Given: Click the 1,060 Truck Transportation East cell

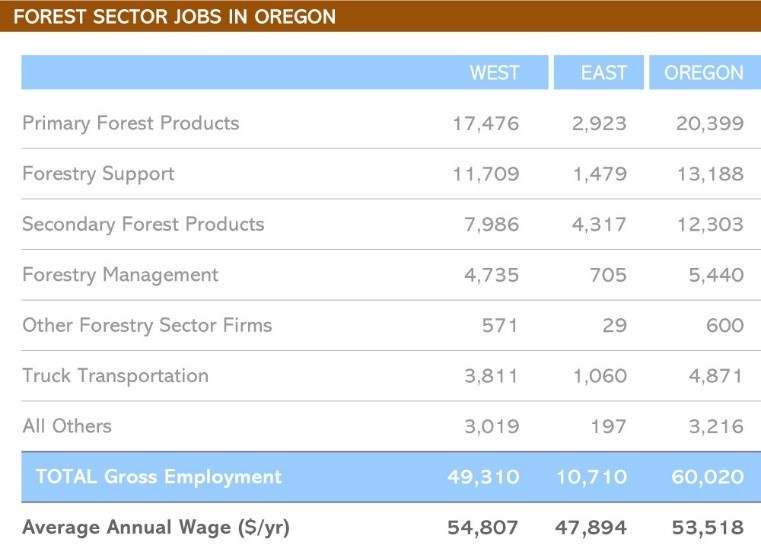Looking at the screenshot, I should click(599, 376).
